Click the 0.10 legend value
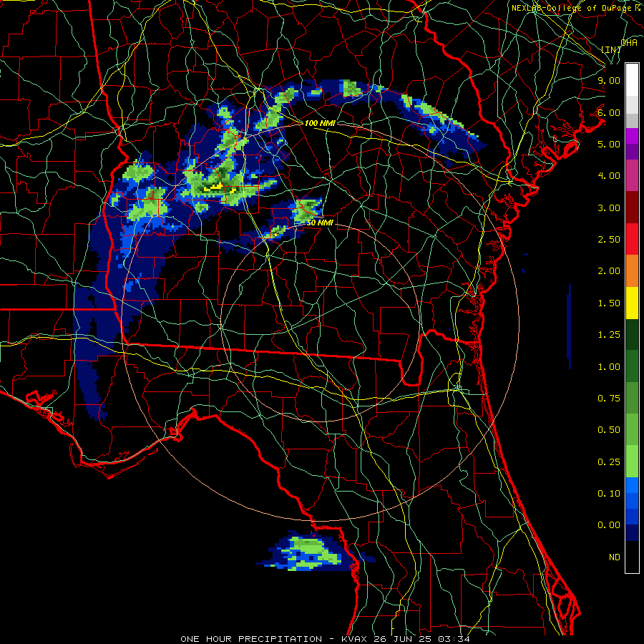This screenshot has height=644, width=644. click(609, 494)
